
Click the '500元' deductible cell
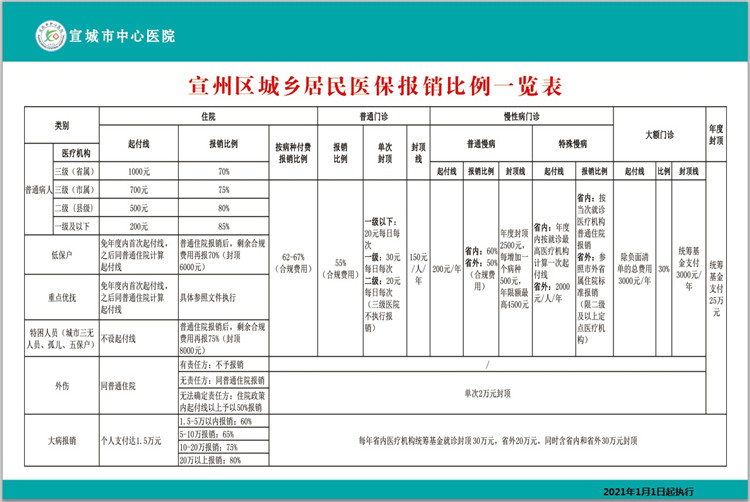[x=139, y=207]
